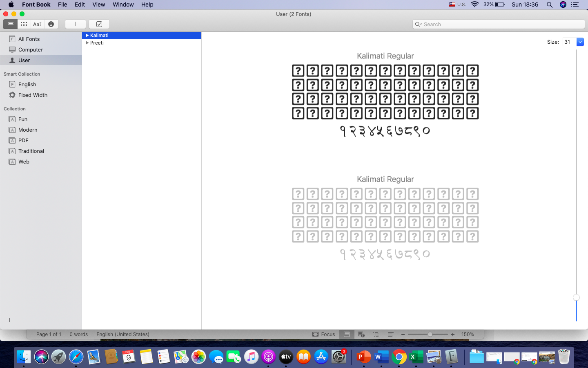Switch Font Book to grid view
Viewport: 588px width, 368px height.
pyautogui.click(x=24, y=24)
